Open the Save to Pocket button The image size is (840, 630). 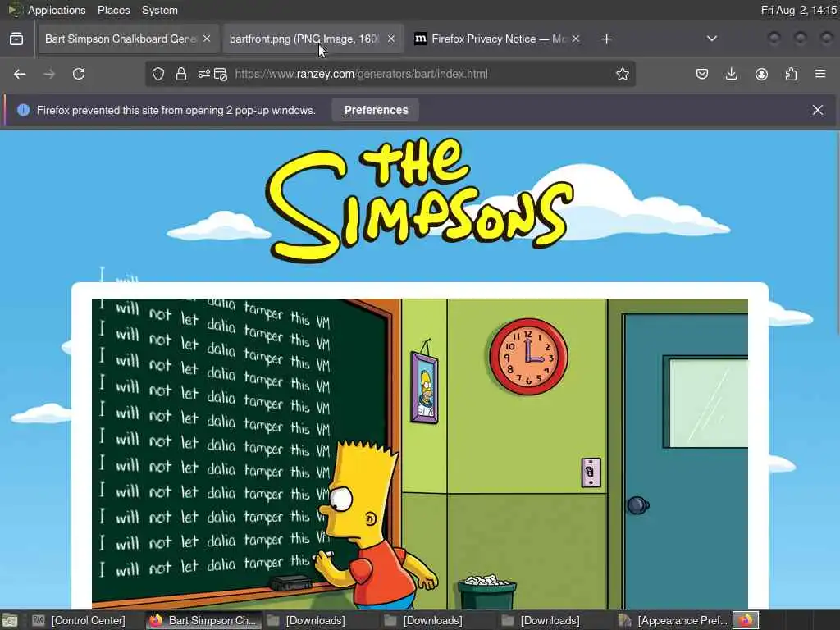(702, 74)
